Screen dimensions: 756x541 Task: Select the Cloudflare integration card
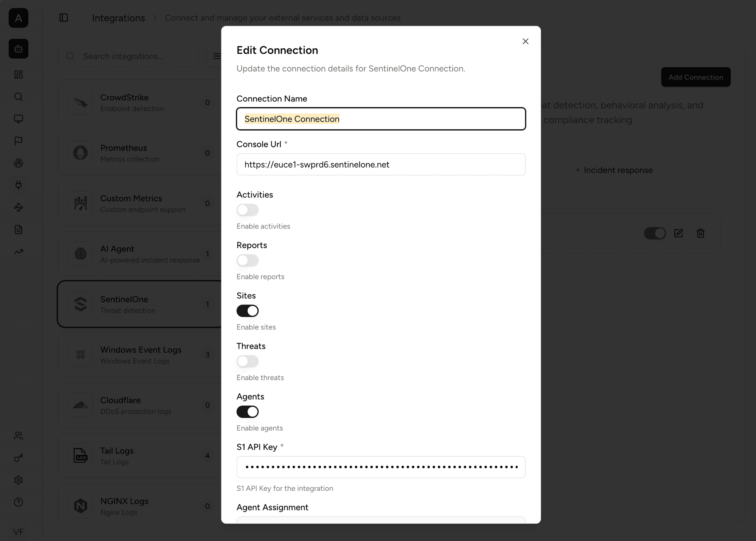click(x=139, y=405)
